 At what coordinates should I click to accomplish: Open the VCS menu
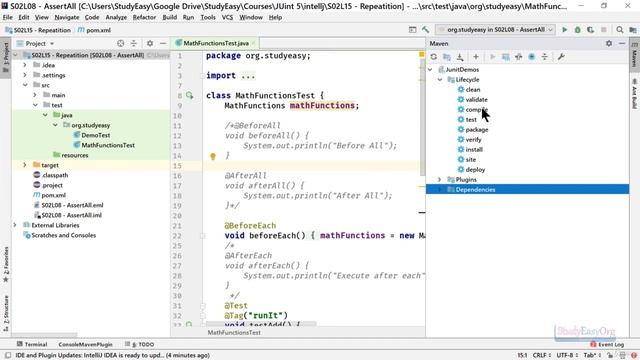tap(227, 17)
